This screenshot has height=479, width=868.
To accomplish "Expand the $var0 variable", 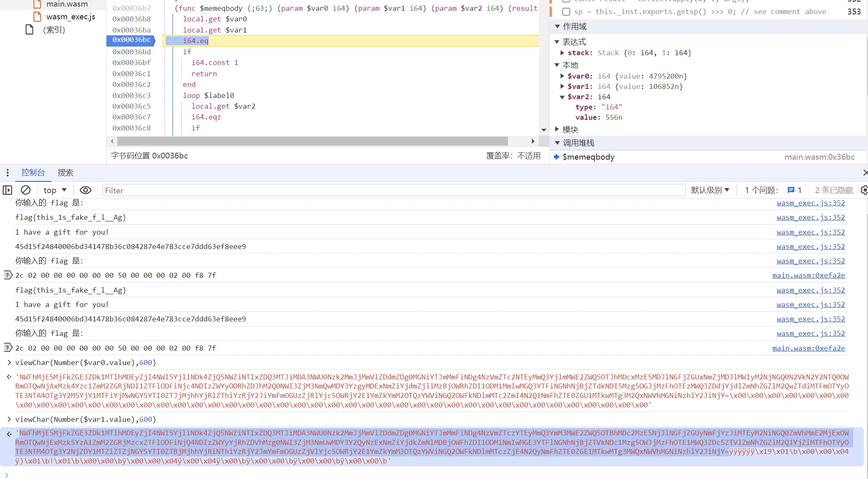I will [x=562, y=76].
